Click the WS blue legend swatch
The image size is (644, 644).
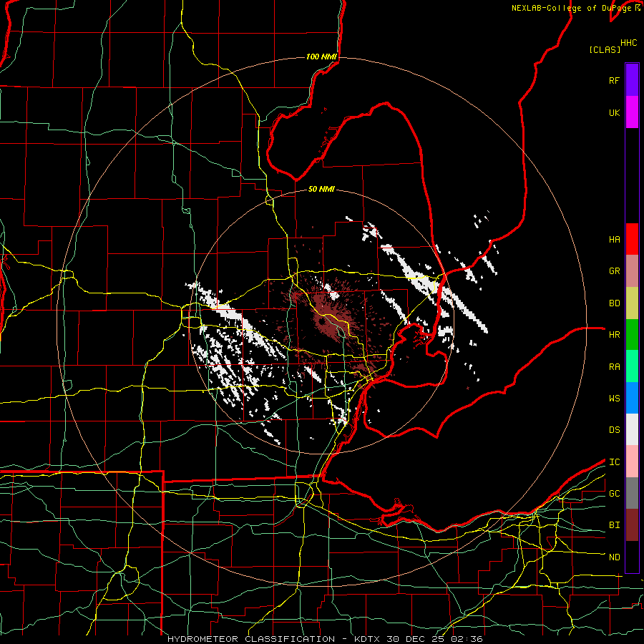632,398
